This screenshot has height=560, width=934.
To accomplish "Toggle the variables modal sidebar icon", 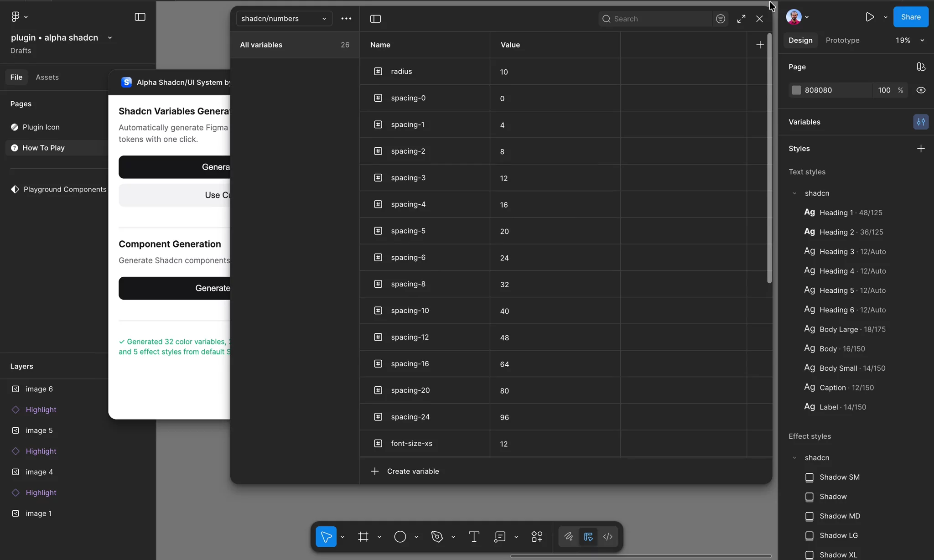I will coord(375,19).
